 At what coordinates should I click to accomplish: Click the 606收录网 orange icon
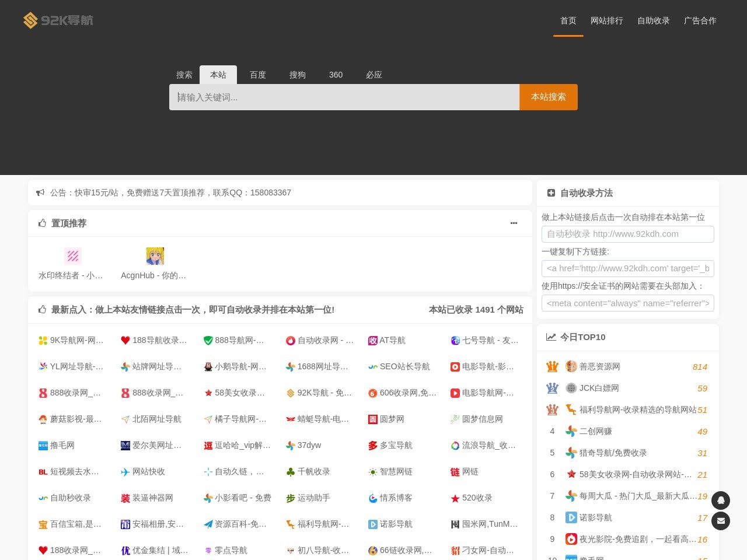[373, 393]
